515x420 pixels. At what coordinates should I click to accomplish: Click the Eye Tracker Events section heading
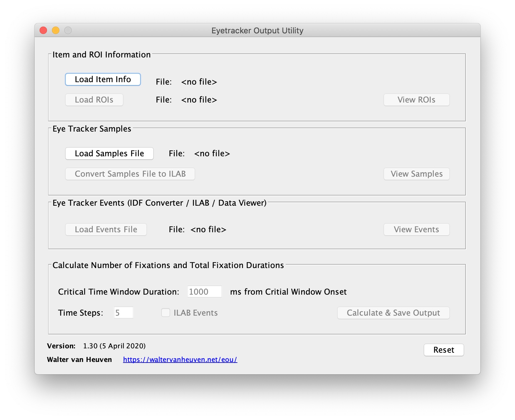coord(160,203)
